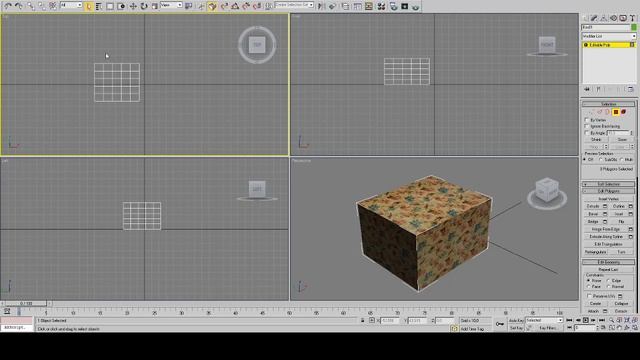Viewport: 640px width, 360px height.
Task: Open the Named Selection Sets dropdown
Action: [294, 5]
